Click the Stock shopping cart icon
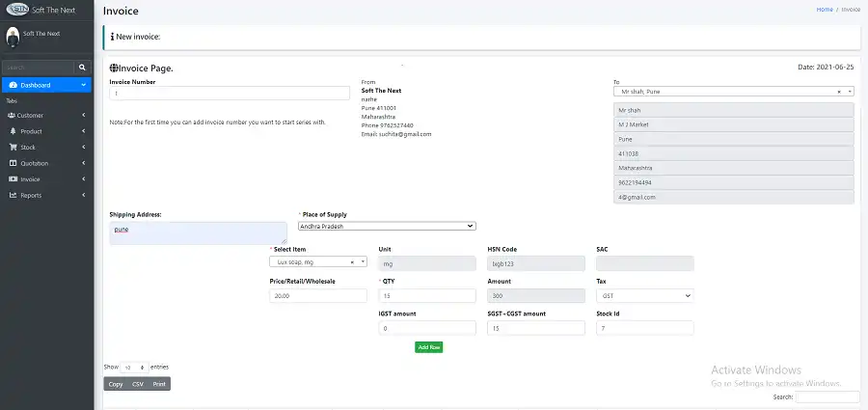The height and width of the screenshot is (410, 868). pyautogui.click(x=12, y=147)
